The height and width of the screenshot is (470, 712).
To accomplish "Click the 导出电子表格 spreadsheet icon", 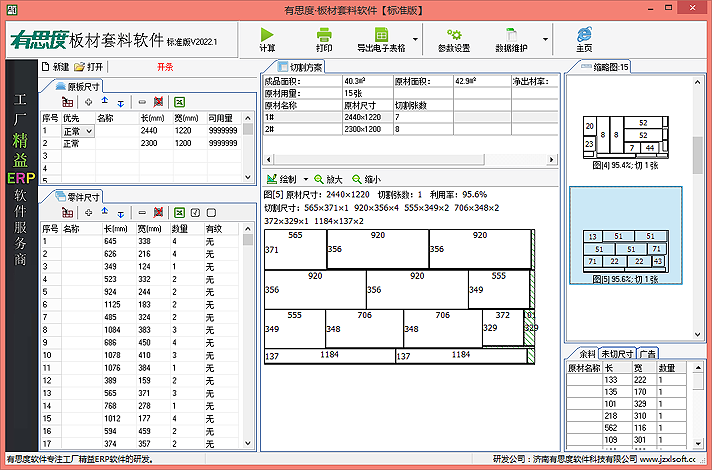I will coord(381,35).
